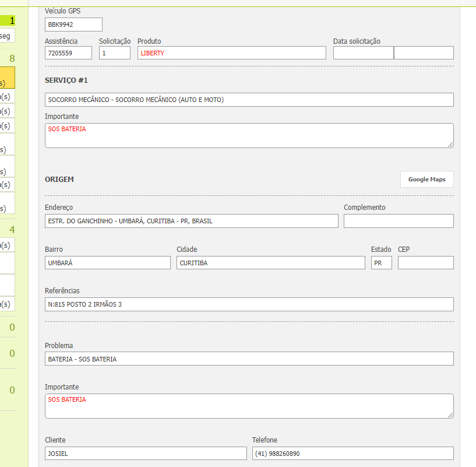Select the Socorro Mecânico service description field
Viewport: 476px width, 467px height.
pos(249,100)
